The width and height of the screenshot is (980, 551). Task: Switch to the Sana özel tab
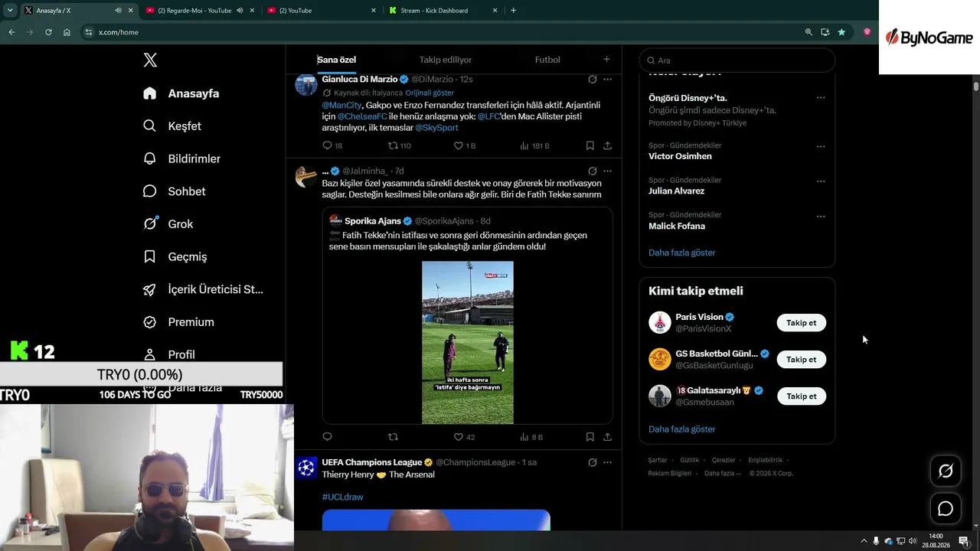pos(336,60)
